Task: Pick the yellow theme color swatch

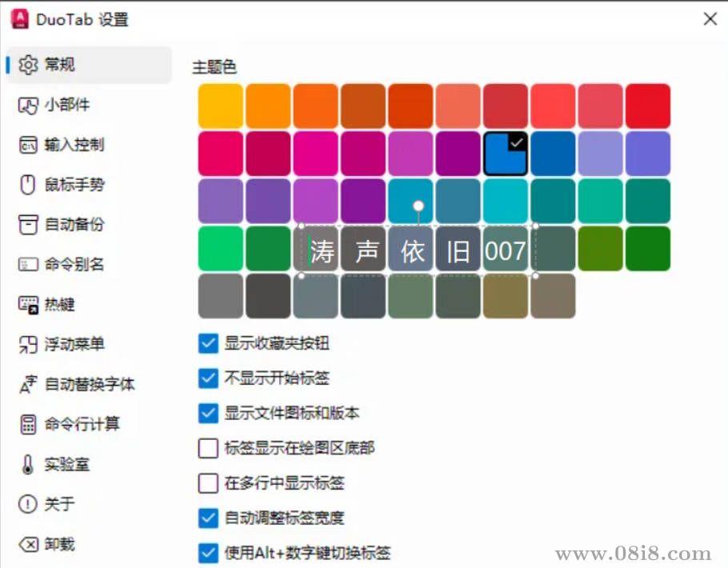Action: point(221,106)
